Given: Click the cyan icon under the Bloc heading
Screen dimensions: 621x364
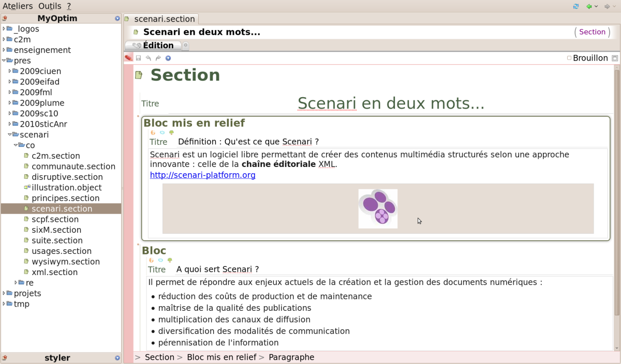Looking at the screenshot, I should (x=160, y=260).
